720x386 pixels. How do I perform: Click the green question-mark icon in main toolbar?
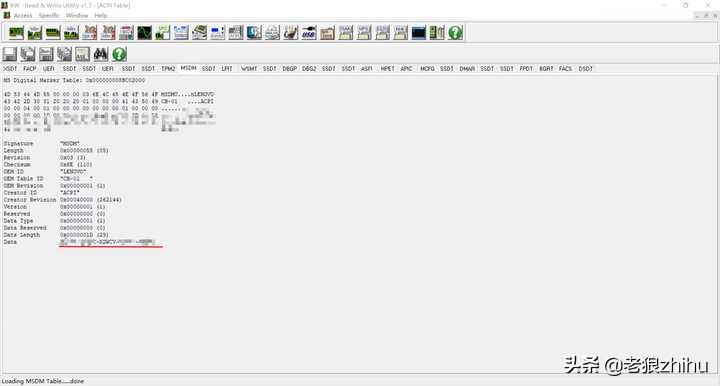455,33
